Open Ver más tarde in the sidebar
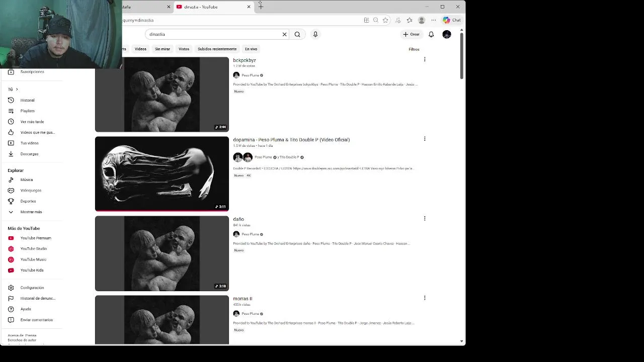Image resolution: width=644 pixels, height=362 pixels. 31,122
